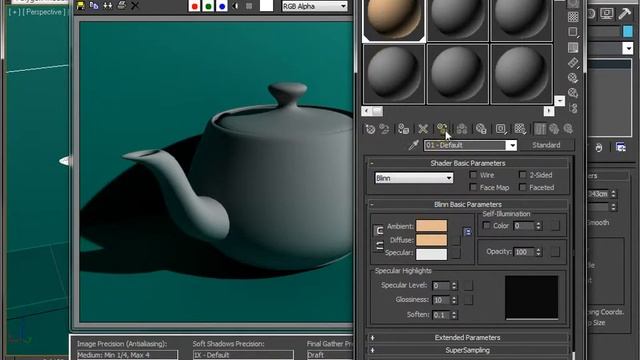
Task: Collapse Blinn Basic Parameters rollout
Action: 468,204
